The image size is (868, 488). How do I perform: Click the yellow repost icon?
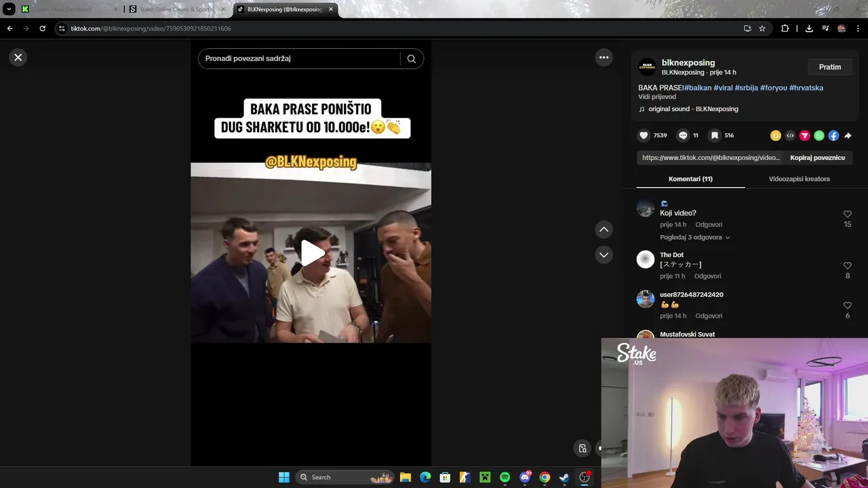click(776, 136)
